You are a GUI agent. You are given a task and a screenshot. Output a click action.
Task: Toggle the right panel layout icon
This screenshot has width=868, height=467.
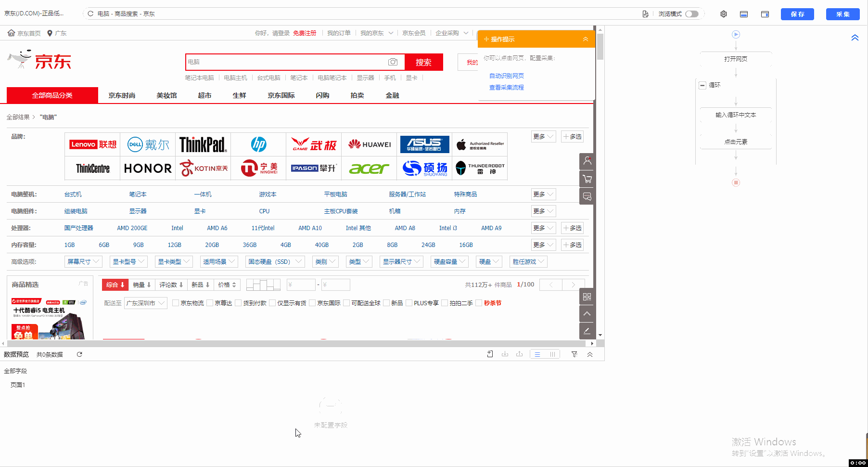pyautogui.click(x=765, y=14)
